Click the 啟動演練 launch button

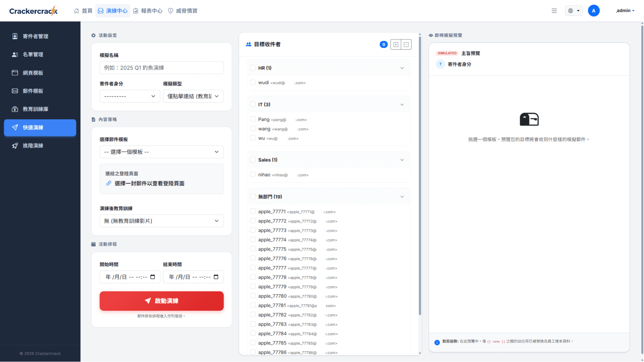coord(162,301)
